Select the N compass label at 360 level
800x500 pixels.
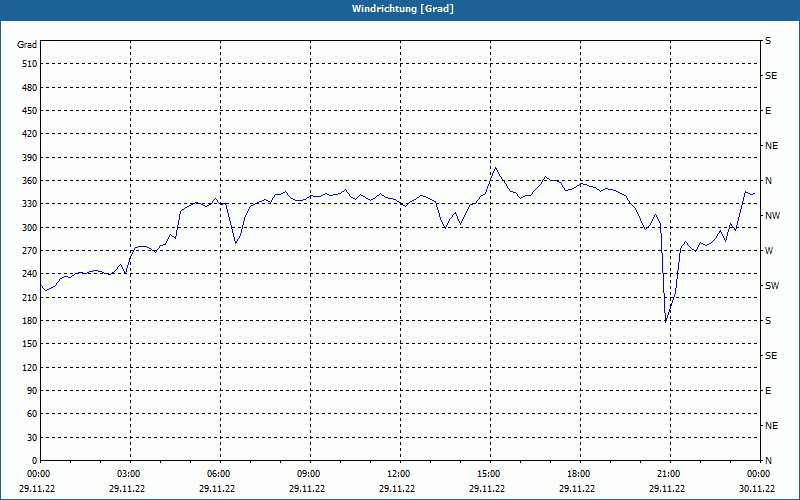coord(769,181)
